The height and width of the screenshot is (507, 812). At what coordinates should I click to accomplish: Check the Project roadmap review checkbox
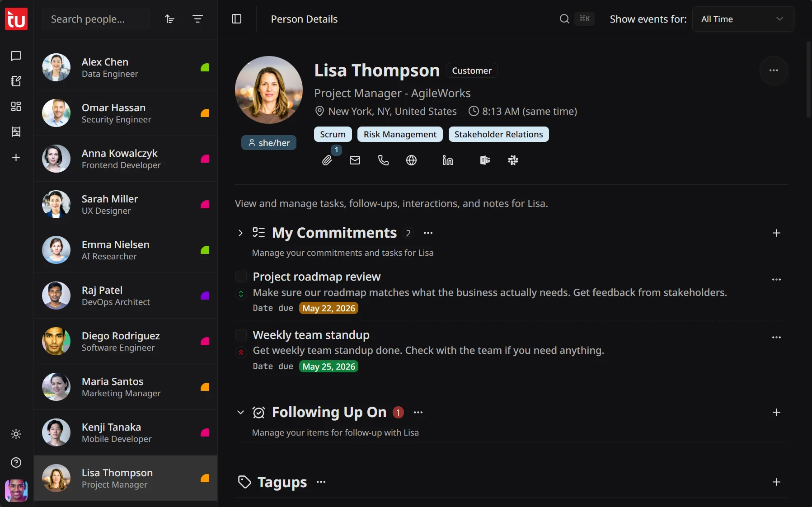(x=241, y=276)
